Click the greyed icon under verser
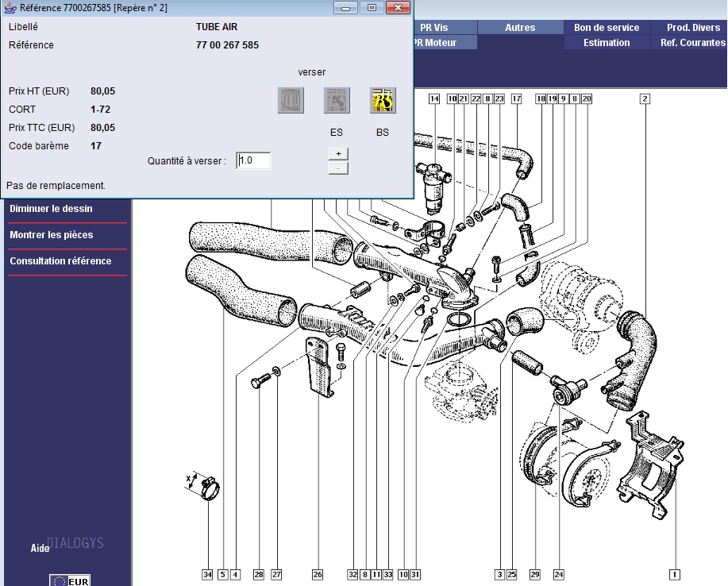This screenshot has height=586, width=728. pyautogui.click(x=291, y=100)
